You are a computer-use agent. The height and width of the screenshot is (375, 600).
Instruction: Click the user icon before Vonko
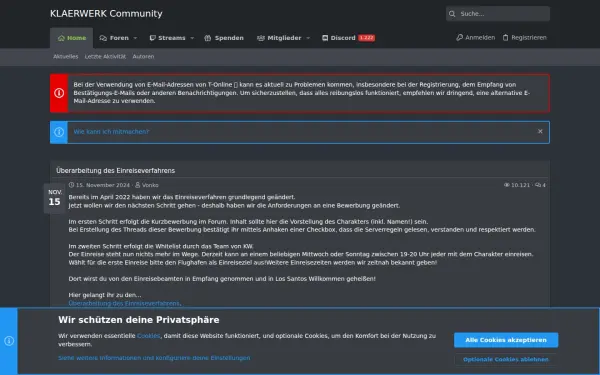click(138, 185)
